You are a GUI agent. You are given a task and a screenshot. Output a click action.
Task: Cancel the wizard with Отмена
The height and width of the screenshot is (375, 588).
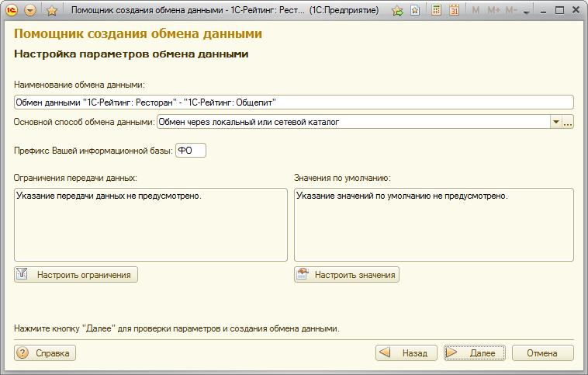(542, 352)
